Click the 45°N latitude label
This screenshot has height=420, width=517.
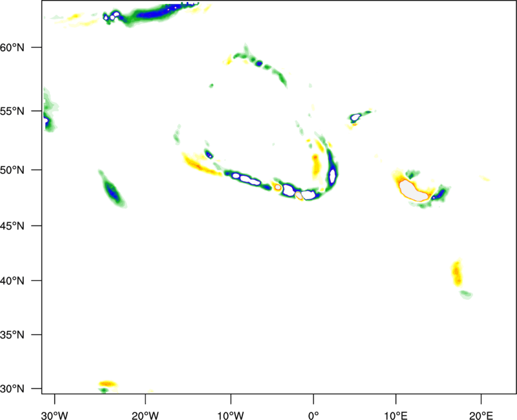click(12, 226)
